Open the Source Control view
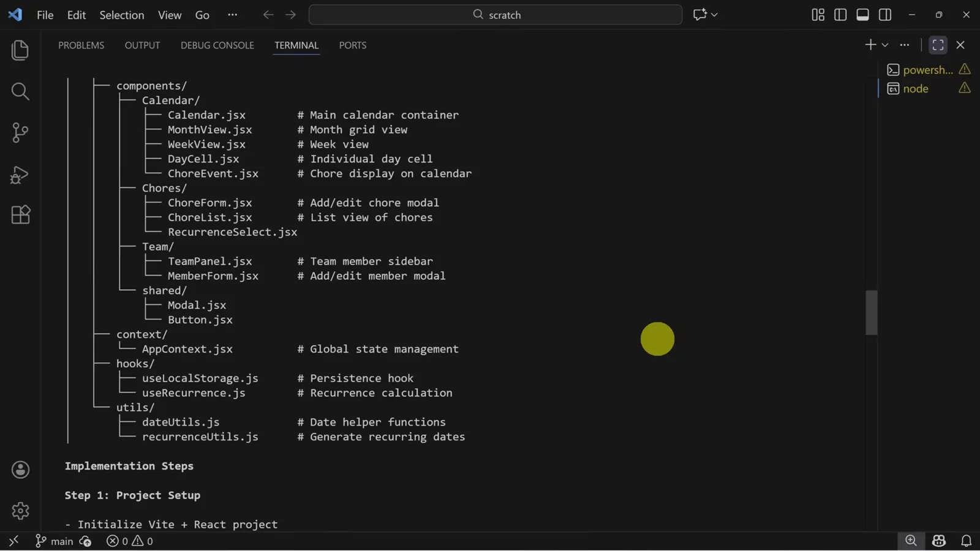 point(20,133)
